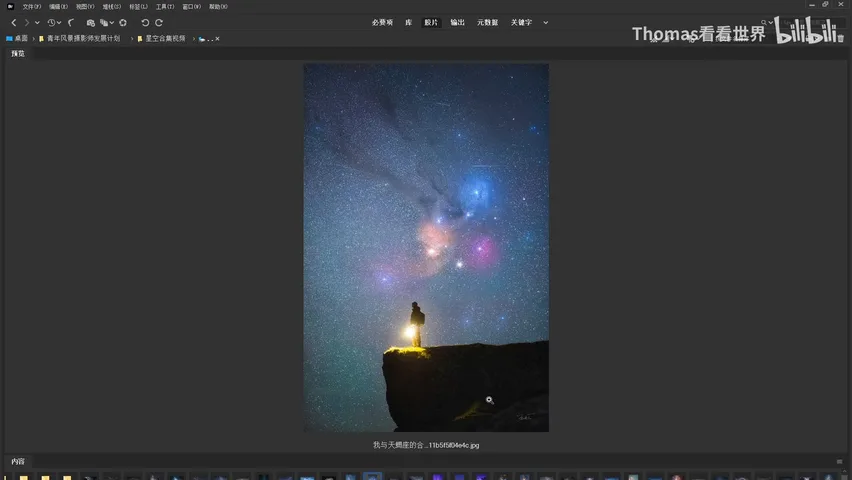Select the highlighted thumbnail in filmstrip
The width and height of the screenshot is (852, 480).
tap(372, 476)
